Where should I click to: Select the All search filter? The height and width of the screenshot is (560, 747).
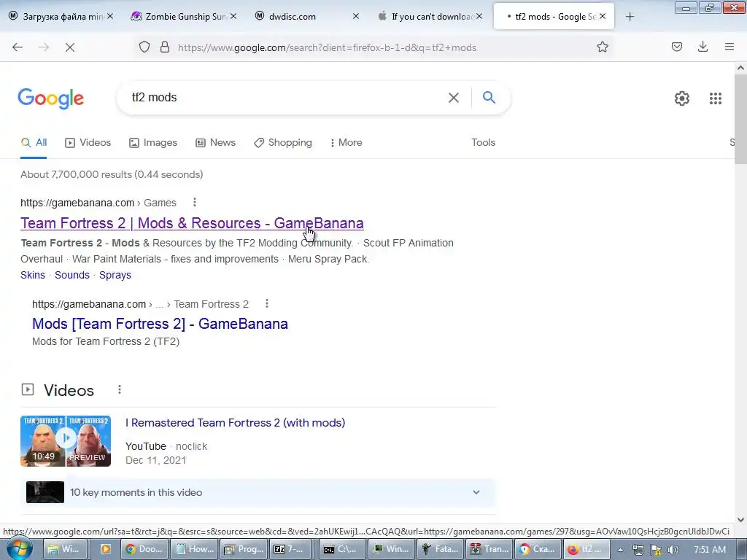[34, 142]
